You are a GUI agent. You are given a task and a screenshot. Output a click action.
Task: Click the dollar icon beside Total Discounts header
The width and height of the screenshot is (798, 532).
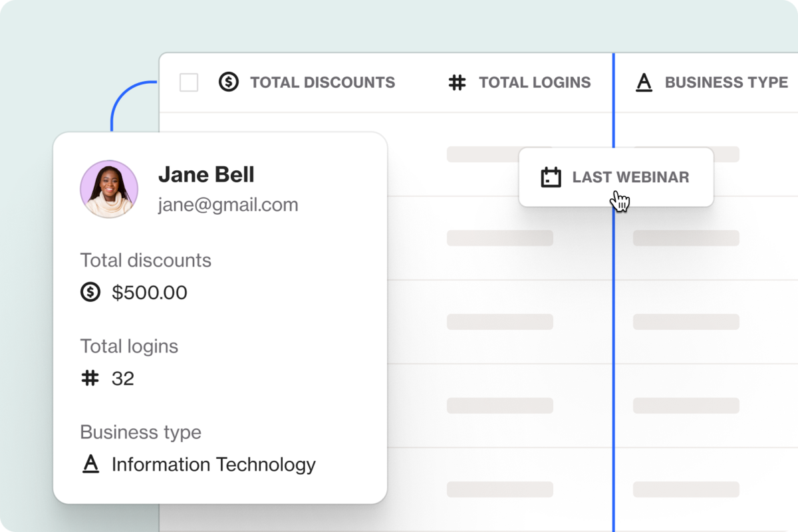coord(229,82)
